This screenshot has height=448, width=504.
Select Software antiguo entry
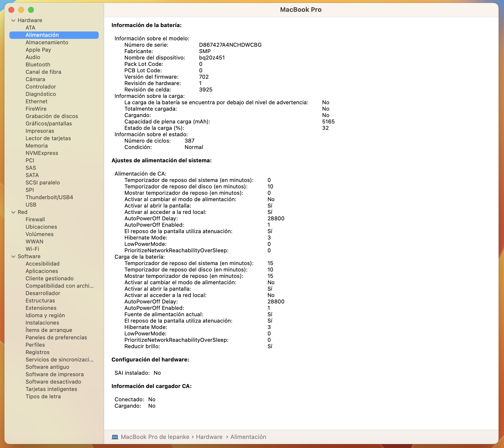tap(47, 367)
